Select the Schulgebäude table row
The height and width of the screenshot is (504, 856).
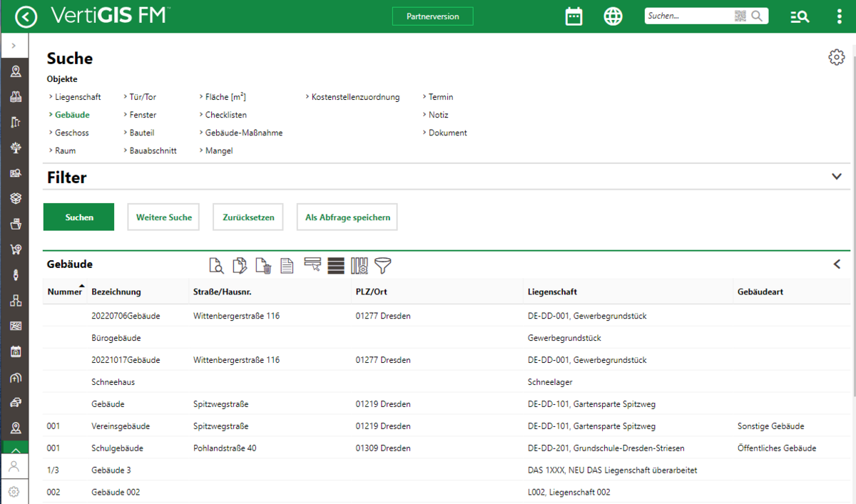click(447, 448)
